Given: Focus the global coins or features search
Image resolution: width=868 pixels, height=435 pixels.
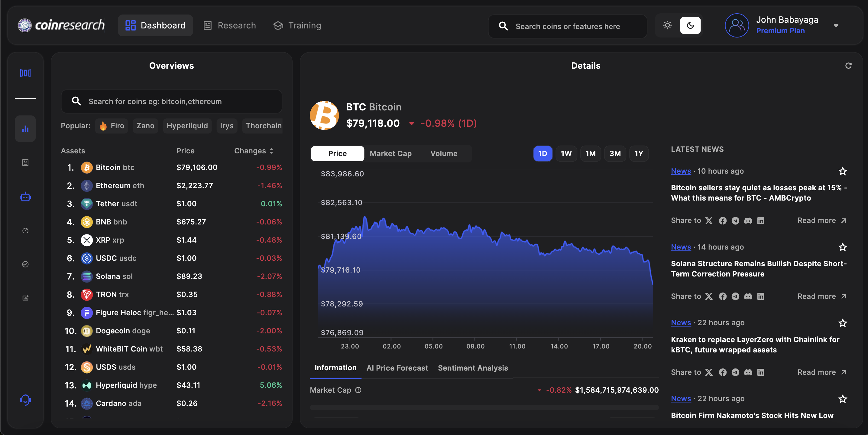Looking at the screenshot, I should click(x=568, y=26).
